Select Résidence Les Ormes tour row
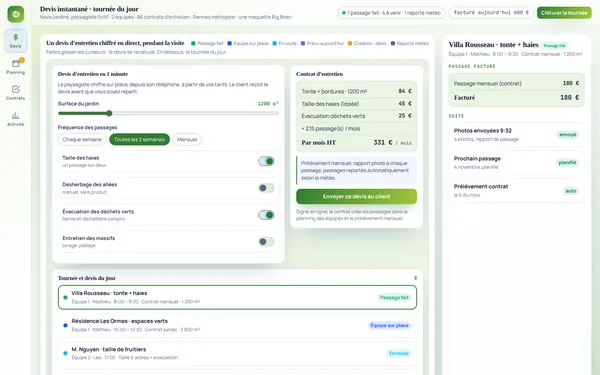 [237, 325]
